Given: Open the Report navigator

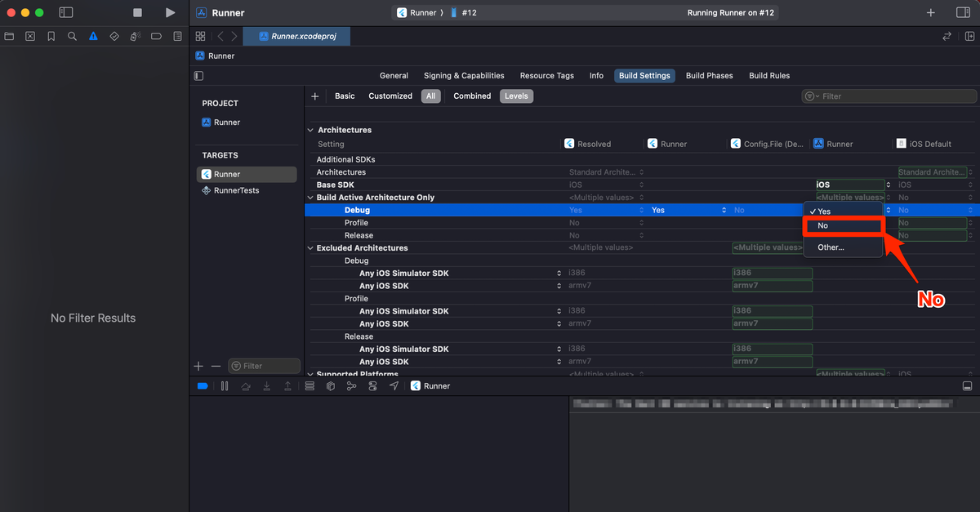Looking at the screenshot, I should 177,37.
